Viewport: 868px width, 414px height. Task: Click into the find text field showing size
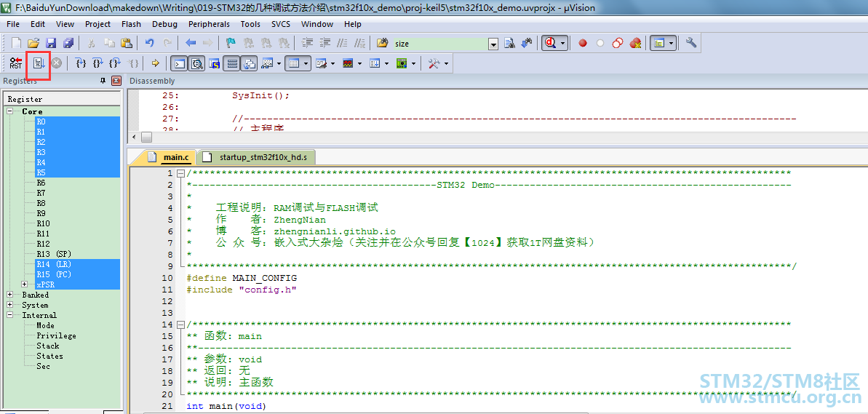click(440, 44)
